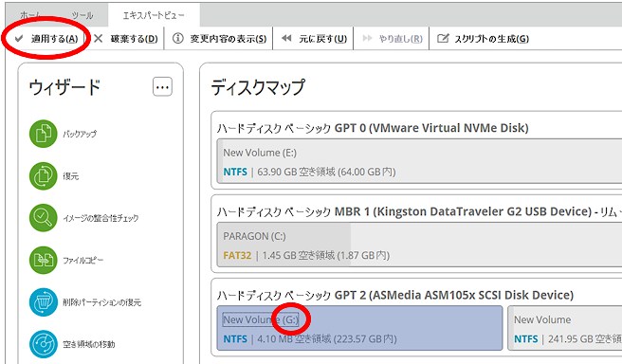Click the 復元 wizard label
Screen dimensions: 622x364
(70, 176)
